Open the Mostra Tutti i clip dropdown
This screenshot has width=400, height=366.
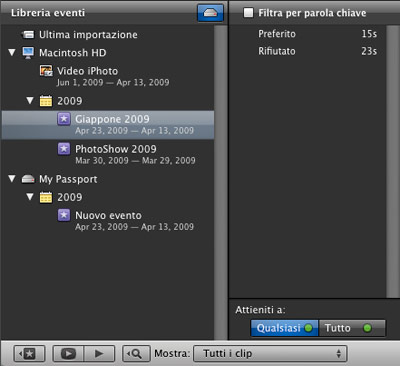[x=270, y=353]
